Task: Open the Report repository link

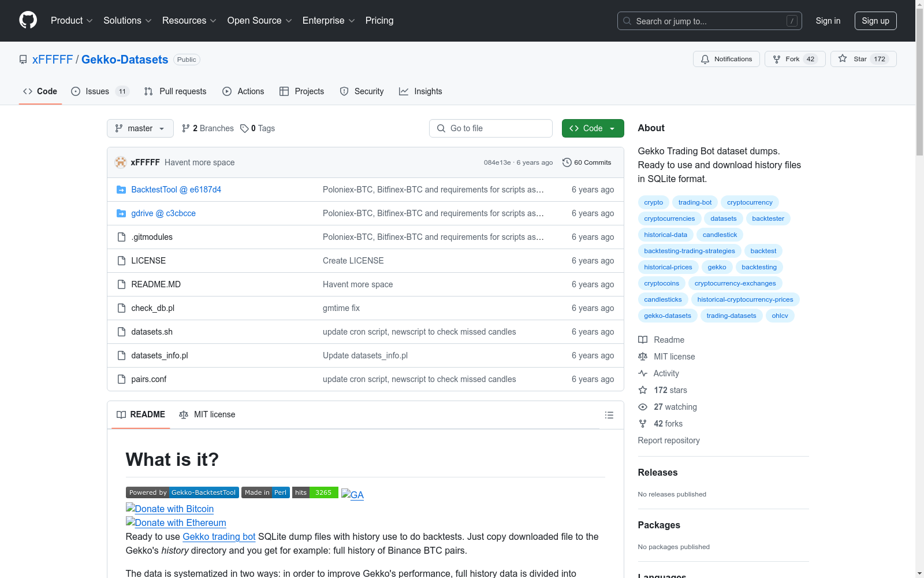Action: (669, 440)
